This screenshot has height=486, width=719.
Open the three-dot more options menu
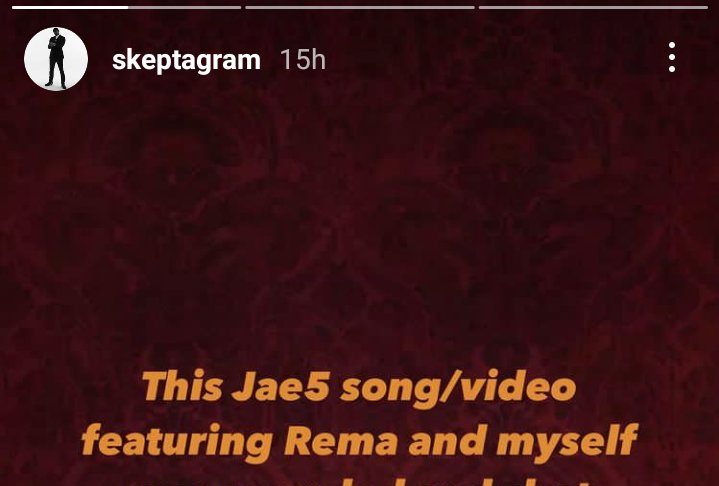[x=672, y=57]
